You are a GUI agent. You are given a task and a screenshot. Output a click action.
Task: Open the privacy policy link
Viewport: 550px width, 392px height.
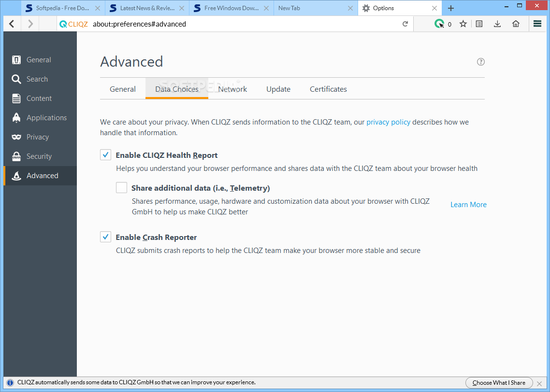pyautogui.click(x=388, y=122)
